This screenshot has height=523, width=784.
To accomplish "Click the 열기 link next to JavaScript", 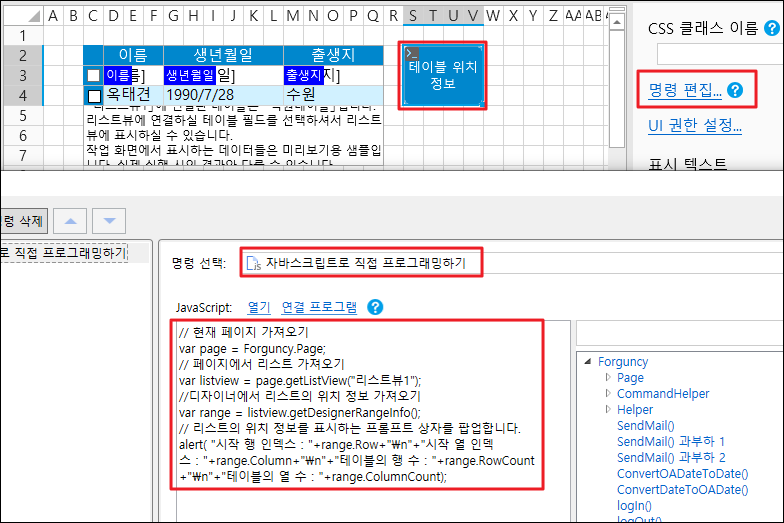I will tap(258, 308).
